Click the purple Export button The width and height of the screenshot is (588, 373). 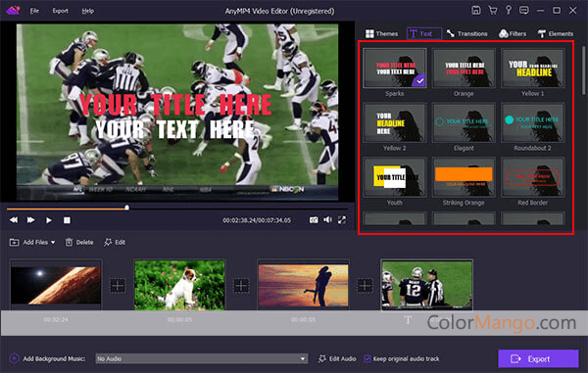[538, 358]
